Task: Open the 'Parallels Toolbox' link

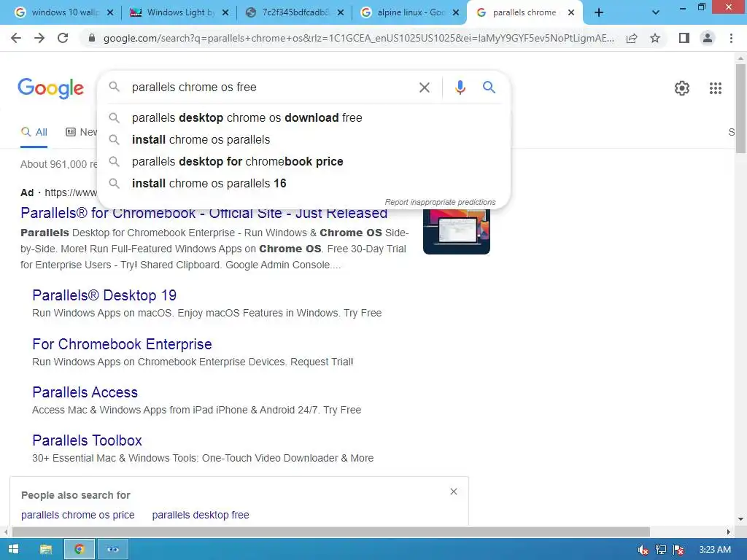Action: [x=88, y=440]
